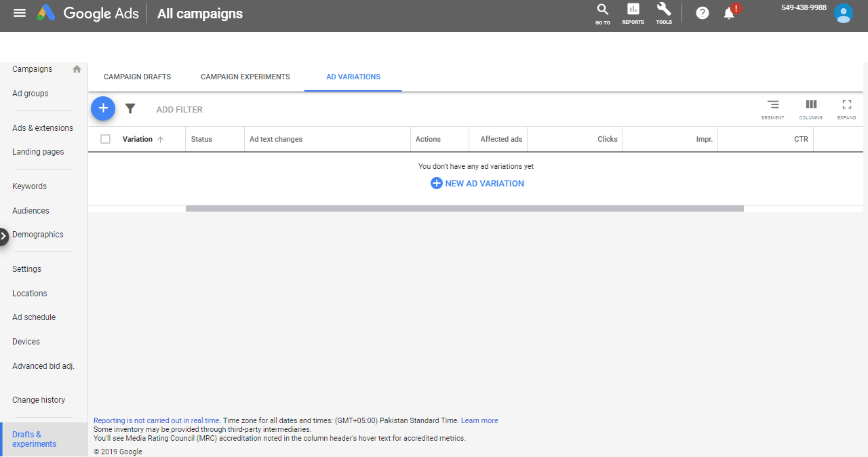Open the Learn more link
This screenshot has width=868, height=457.
pos(479,420)
